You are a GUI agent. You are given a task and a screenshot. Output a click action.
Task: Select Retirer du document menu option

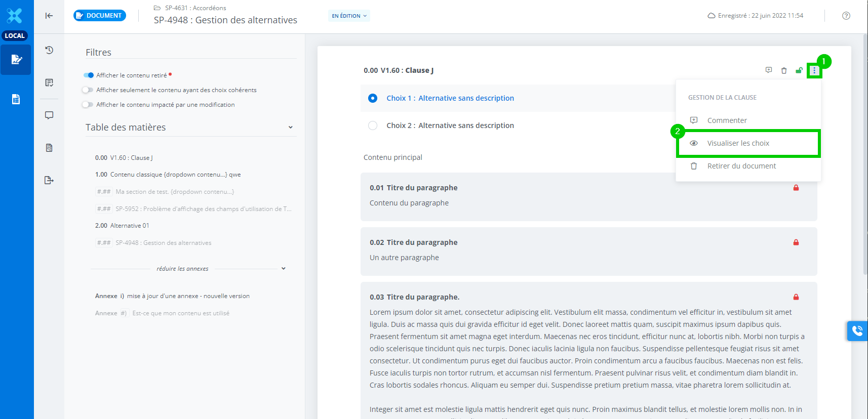pyautogui.click(x=741, y=166)
